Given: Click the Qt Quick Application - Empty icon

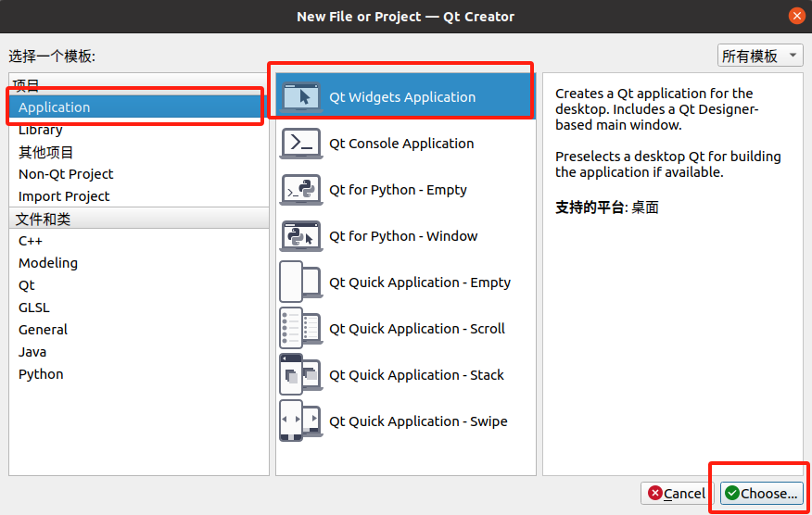Looking at the screenshot, I should tap(301, 283).
